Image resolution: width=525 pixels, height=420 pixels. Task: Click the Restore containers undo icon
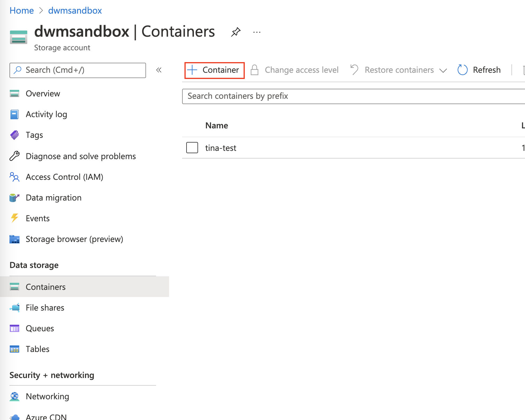[354, 70]
